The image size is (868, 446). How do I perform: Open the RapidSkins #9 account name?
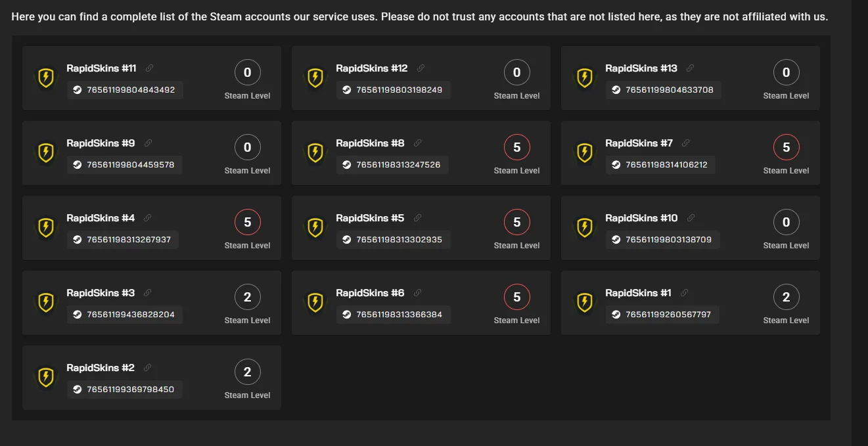coord(101,143)
